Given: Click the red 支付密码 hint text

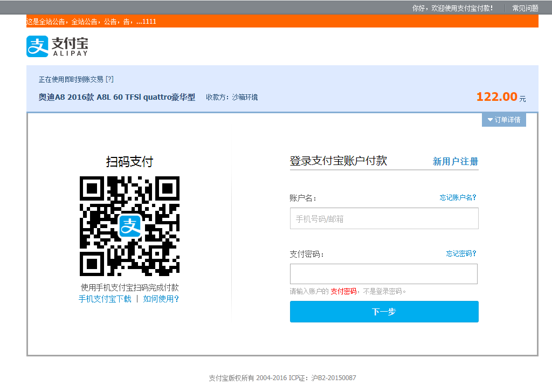Looking at the screenshot, I should [x=343, y=291].
